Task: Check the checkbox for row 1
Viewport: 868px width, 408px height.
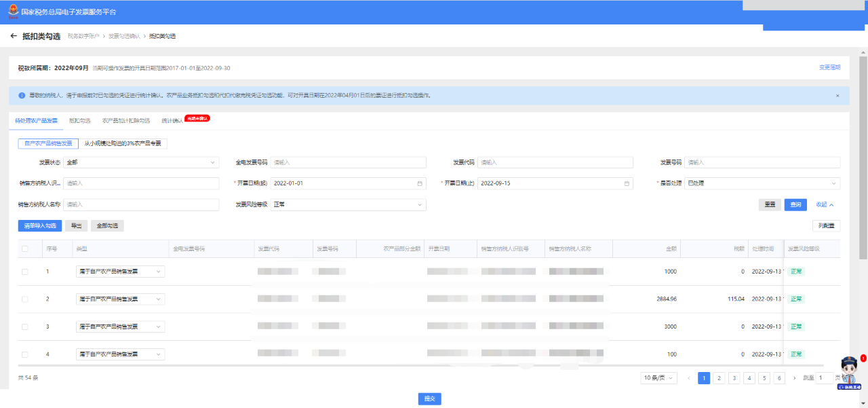Action: (25, 272)
